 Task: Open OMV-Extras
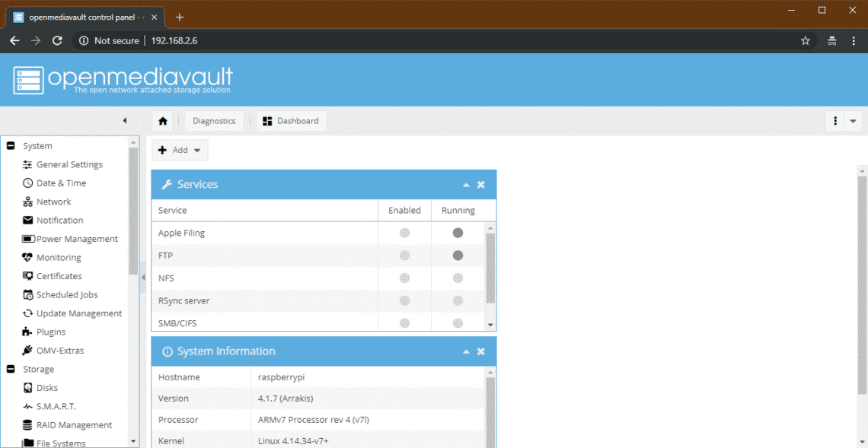tap(60, 351)
